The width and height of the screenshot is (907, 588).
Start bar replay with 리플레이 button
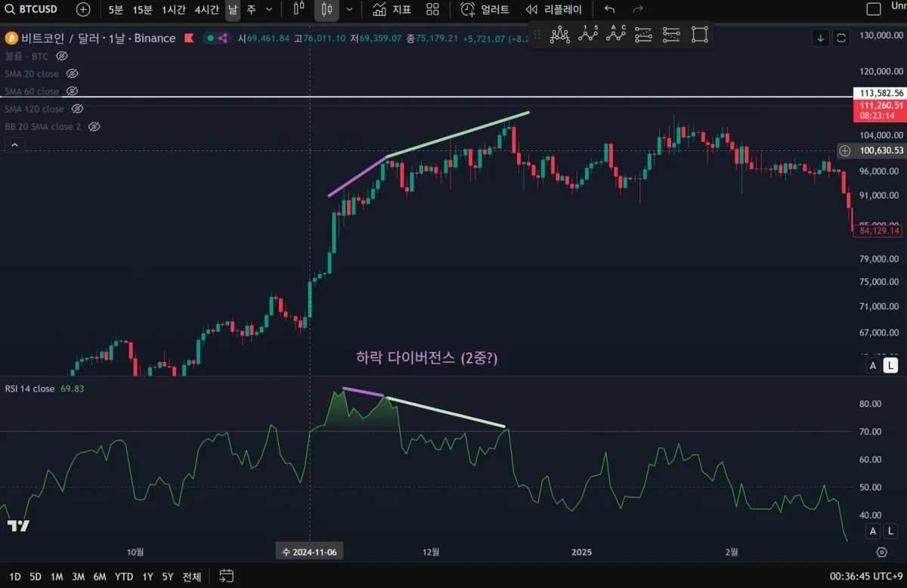[x=553, y=10]
